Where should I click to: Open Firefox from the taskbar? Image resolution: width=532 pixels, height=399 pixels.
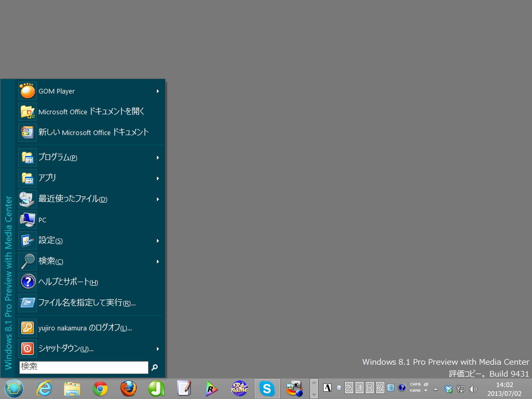click(x=128, y=388)
